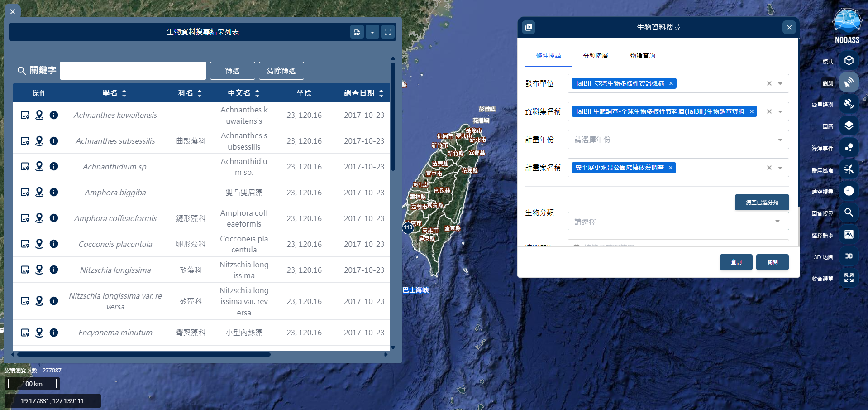The height and width of the screenshot is (410, 868).
Task: Toggle the 觀測 observation mode icon
Action: (x=849, y=82)
